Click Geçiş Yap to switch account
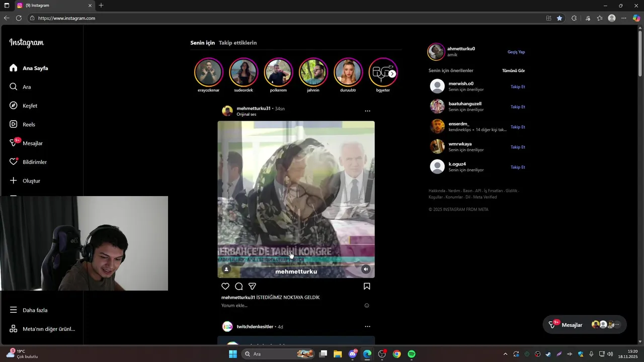This screenshot has width=644, height=362. coord(516,52)
